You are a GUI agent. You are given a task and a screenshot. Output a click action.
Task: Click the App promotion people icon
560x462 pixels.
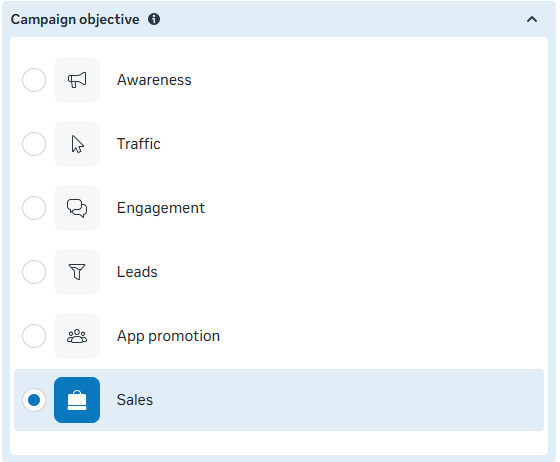(77, 336)
